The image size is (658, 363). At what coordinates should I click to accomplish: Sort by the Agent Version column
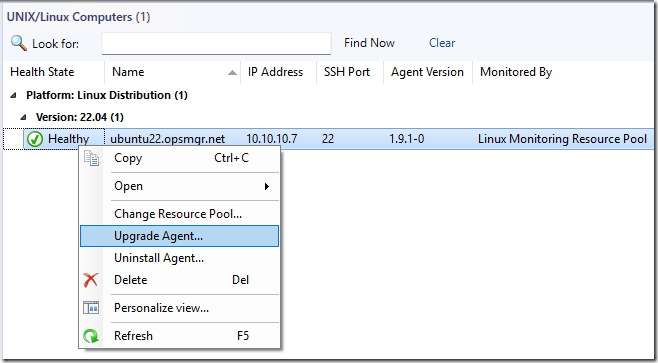pyautogui.click(x=428, y=72)
